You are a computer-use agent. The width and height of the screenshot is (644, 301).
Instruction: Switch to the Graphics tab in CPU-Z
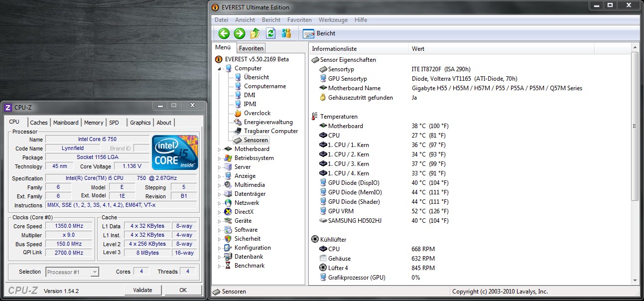140,123
